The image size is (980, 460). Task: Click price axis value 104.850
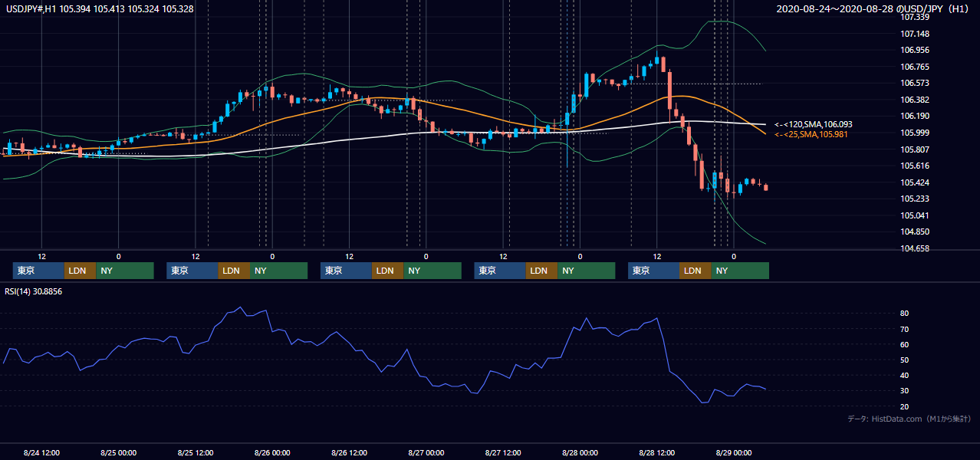coord(915,232)
